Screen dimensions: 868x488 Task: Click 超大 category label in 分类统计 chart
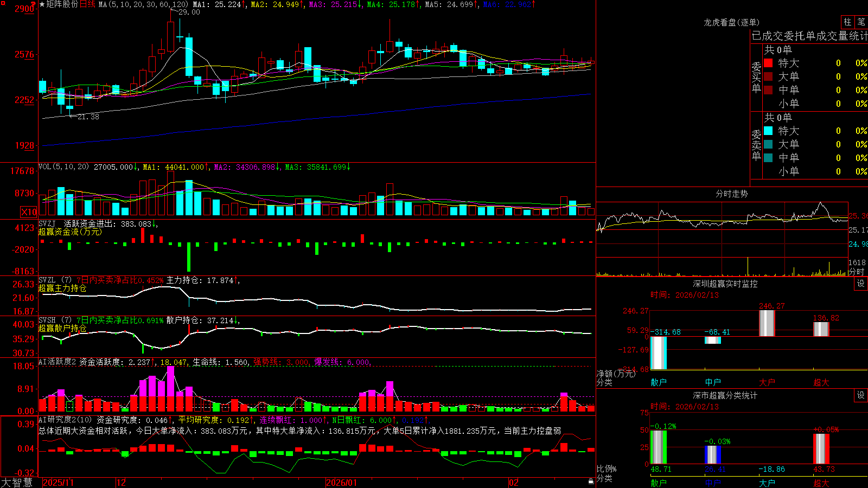tap(821, 483)
